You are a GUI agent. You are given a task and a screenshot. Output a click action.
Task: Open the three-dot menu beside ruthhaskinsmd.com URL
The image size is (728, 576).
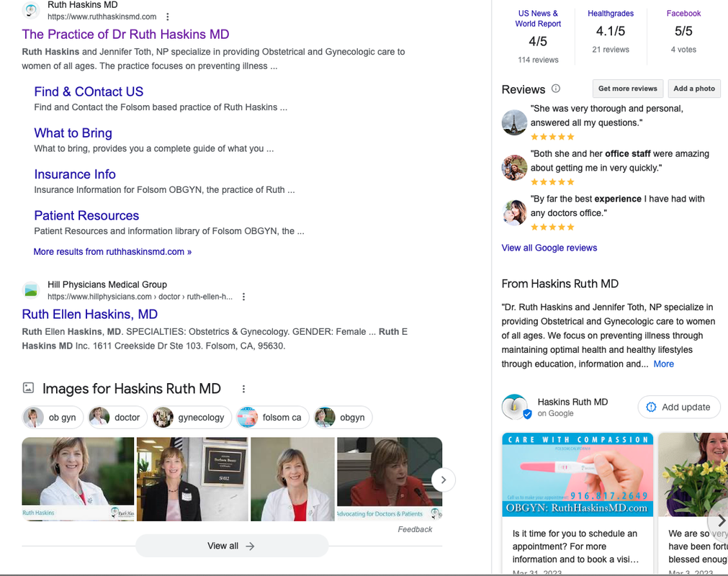pos(168,17)
